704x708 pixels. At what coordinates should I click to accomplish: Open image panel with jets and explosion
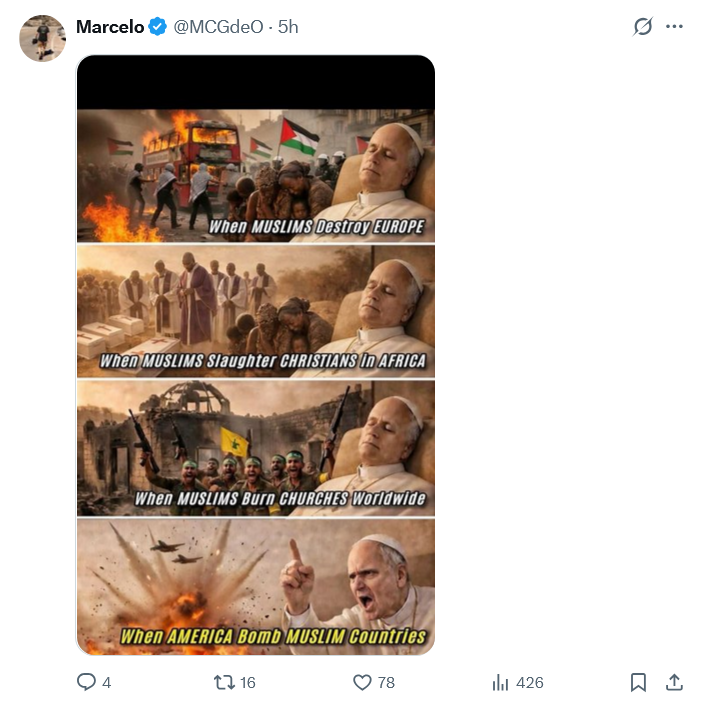pyautogui.click(x=256, y=587)
